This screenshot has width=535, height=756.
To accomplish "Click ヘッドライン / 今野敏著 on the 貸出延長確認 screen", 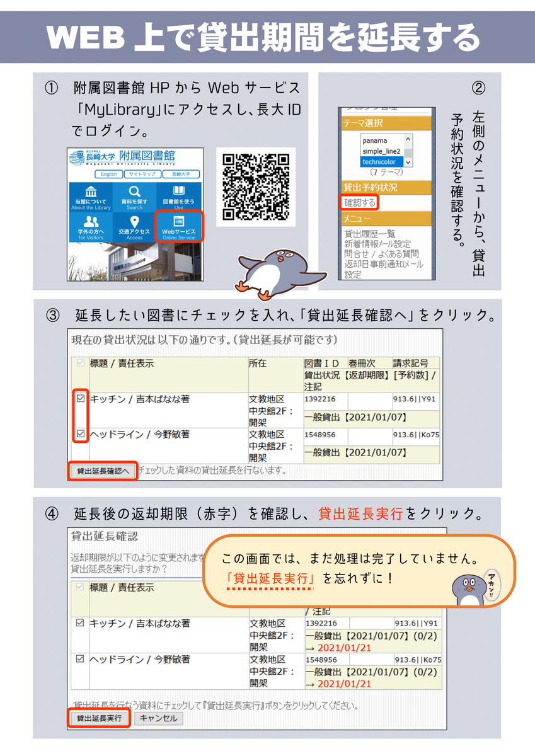I will 140,660.
